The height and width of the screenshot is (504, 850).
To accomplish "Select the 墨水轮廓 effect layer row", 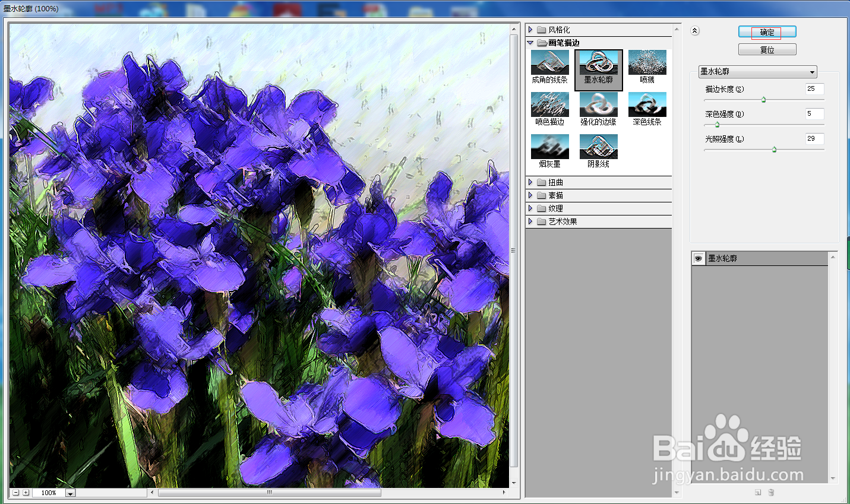I will [760, 258].
